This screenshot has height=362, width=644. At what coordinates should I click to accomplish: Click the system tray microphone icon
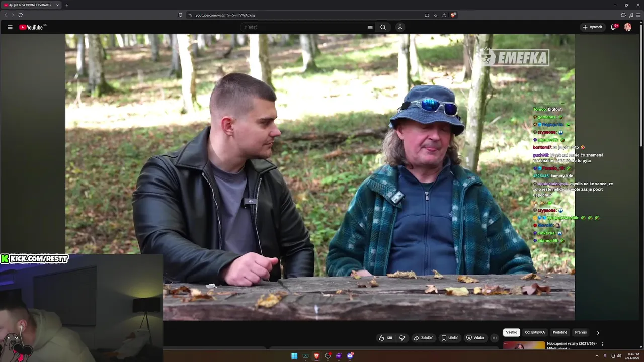(x=605, y=356)
